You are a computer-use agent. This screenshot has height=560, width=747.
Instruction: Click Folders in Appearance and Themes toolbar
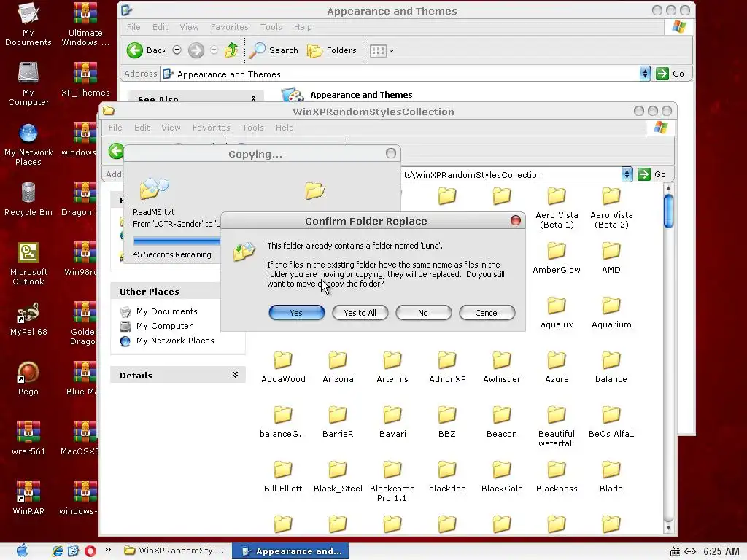click(332, 50)
